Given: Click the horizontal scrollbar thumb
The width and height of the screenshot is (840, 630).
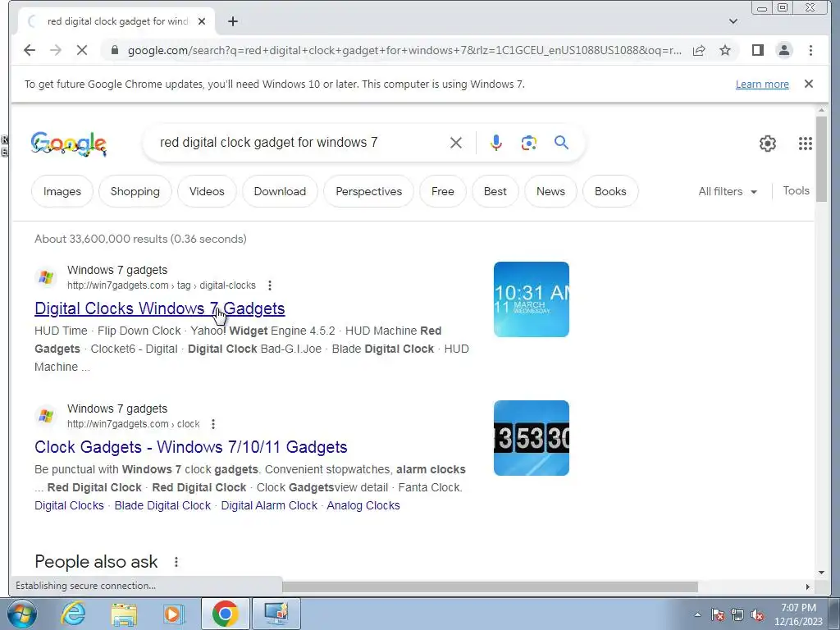Looking at the screenshot, I should (490, 587).
